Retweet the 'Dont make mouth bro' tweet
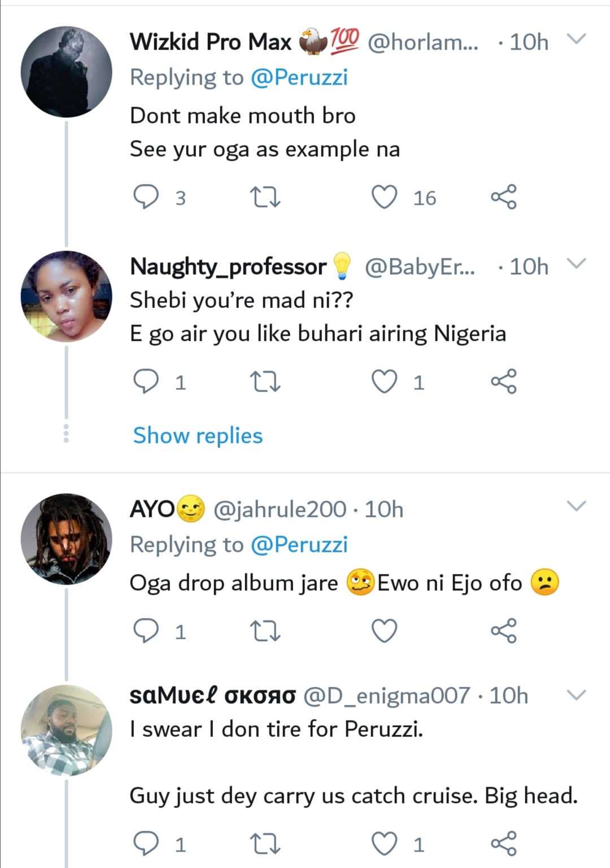610x868 pixels. coord(265,198)
